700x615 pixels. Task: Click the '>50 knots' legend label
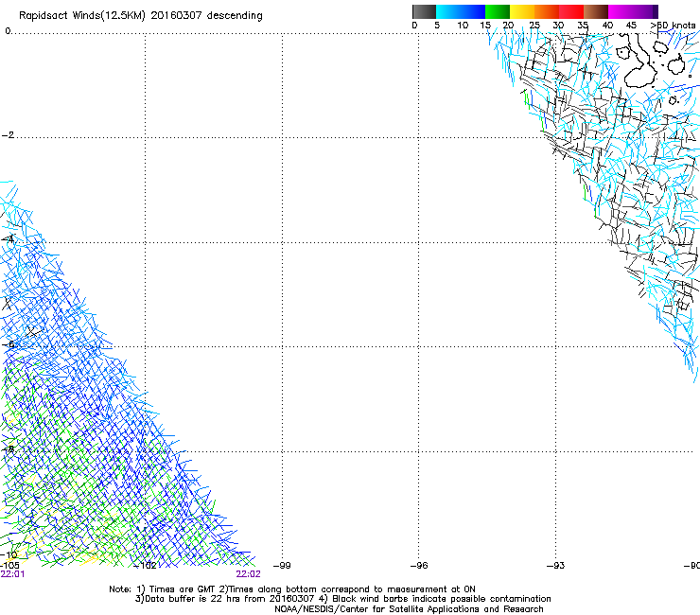[x=674, y=26]
